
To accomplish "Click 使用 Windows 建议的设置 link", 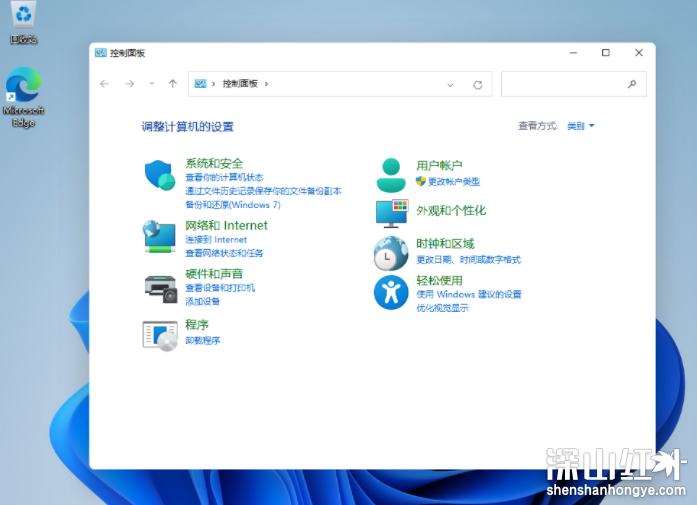I will [469, 294].
